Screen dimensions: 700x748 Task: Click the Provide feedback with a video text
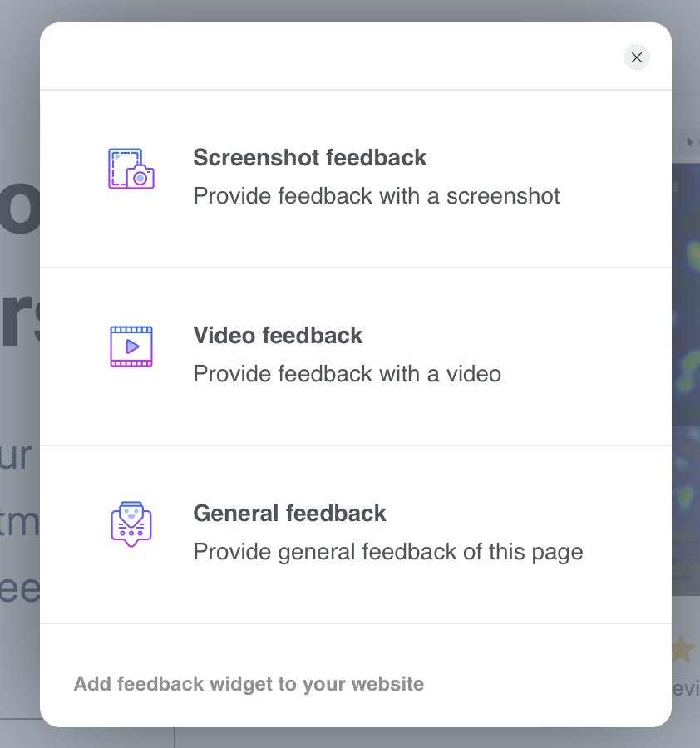pyautogui.click(x=347, y=374)
